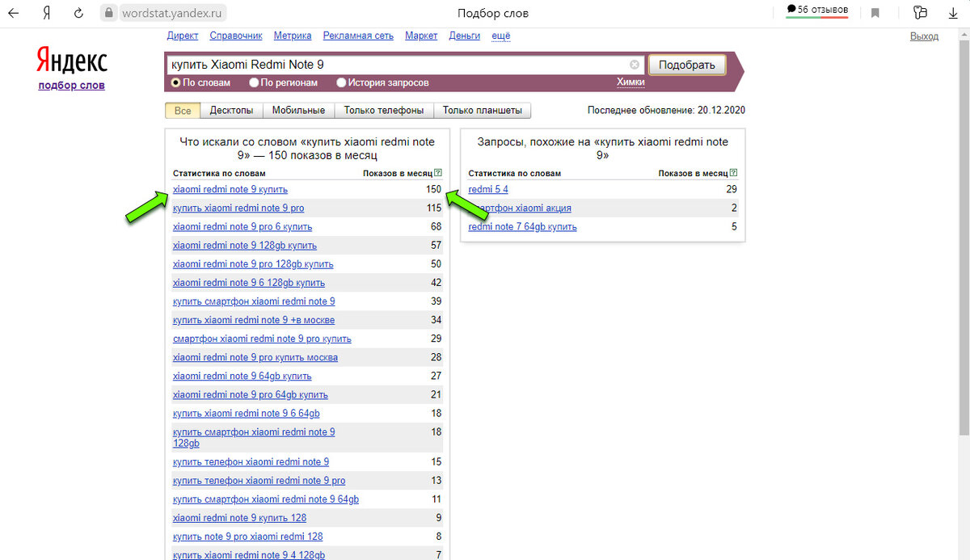Click the Подобрать button
970x560 pixels.
pos(687,65)
